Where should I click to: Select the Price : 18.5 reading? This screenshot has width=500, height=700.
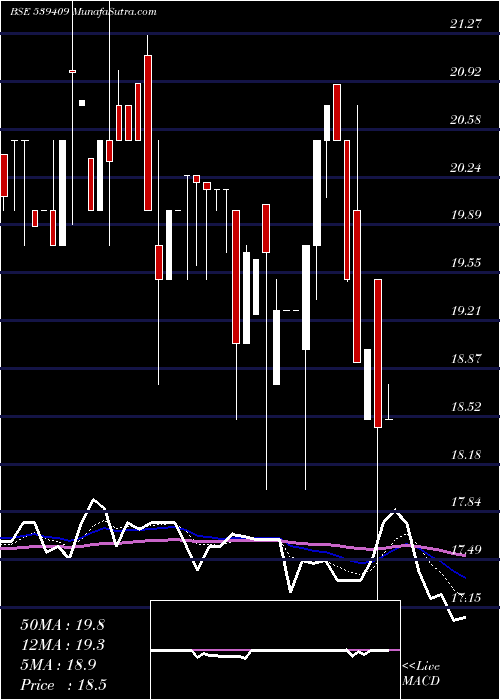63,685
